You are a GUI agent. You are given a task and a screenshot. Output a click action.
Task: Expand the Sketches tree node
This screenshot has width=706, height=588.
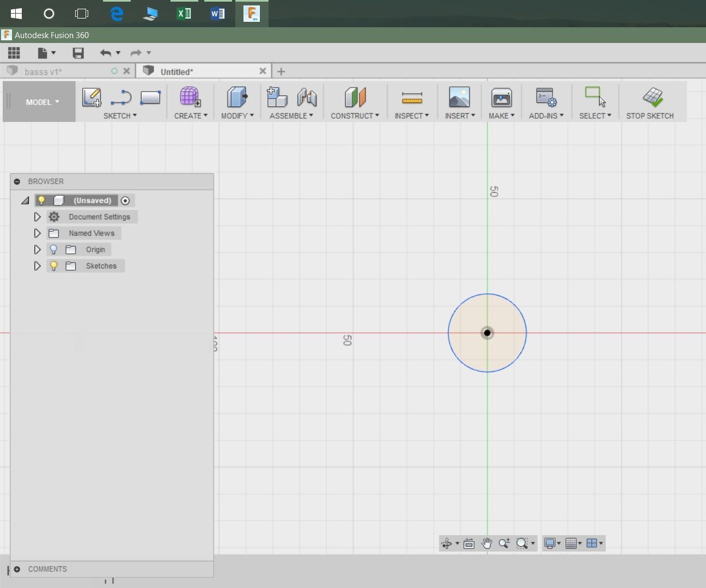click(37, 266)
